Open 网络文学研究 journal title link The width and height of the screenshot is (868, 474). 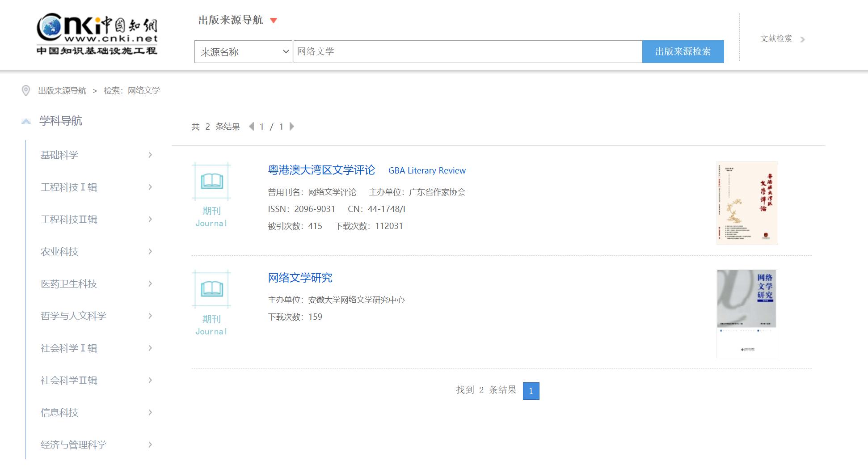[x=300, y=278]
